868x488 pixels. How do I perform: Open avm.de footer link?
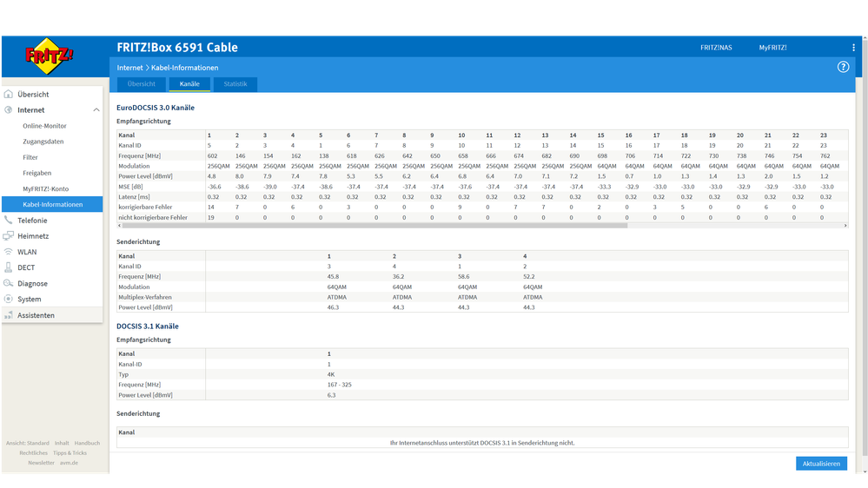(x=69, y=463)
